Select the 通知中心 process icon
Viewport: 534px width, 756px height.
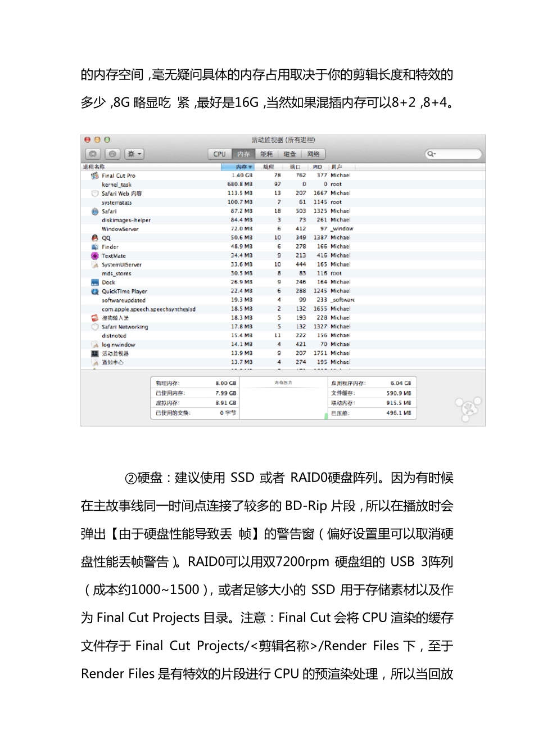tap(95, 362)
